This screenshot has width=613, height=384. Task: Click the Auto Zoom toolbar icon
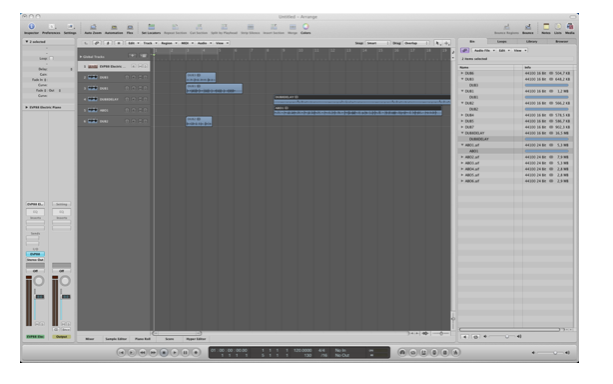[93, 28]
